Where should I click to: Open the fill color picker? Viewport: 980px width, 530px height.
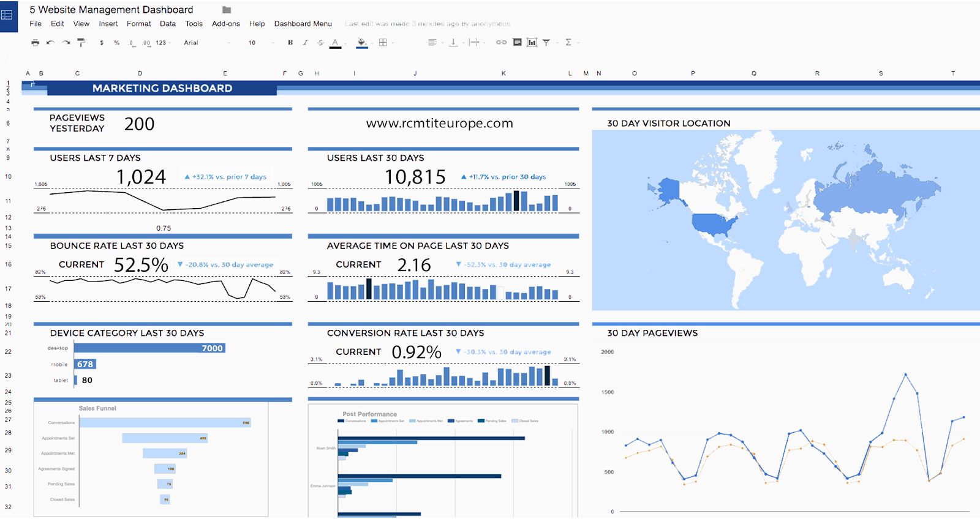(x=362, y=43)
